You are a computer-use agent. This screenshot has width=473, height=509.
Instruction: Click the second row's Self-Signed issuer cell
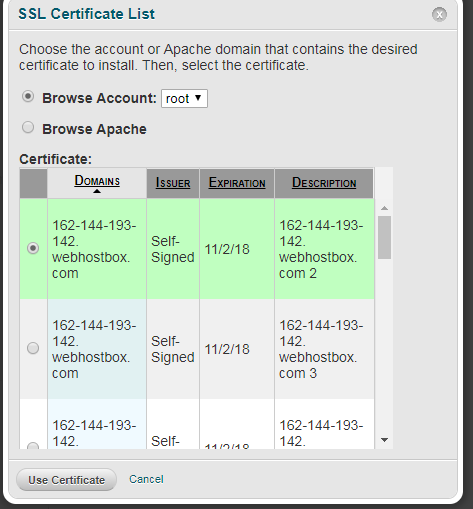[173, 349]
